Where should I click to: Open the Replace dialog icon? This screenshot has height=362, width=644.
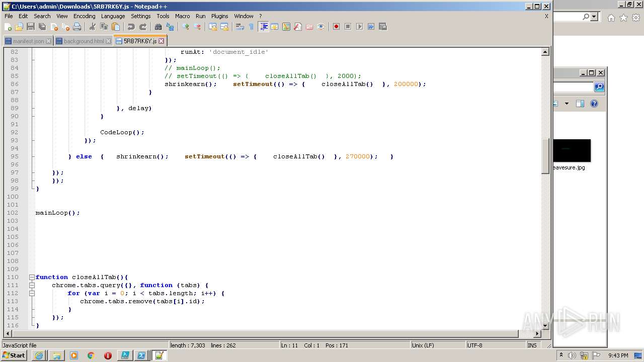(x=170, y=27)
